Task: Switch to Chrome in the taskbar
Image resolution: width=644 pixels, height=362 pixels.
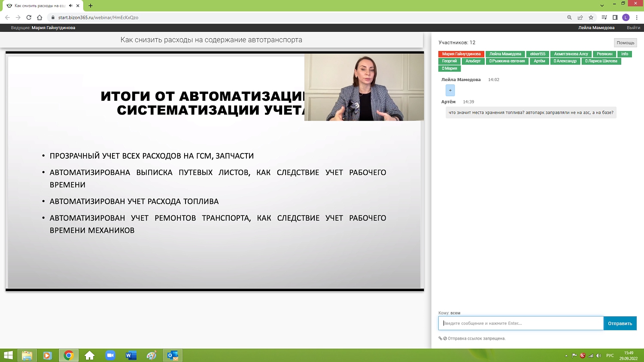Action: (x=69, y=355)
